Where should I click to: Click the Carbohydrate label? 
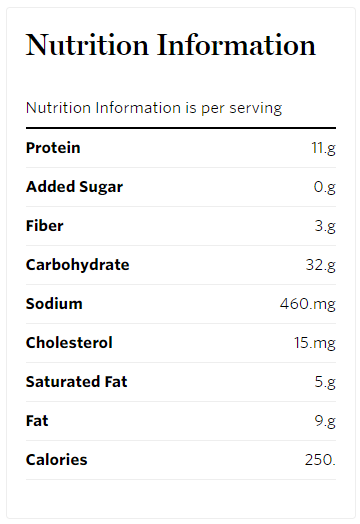78,265
